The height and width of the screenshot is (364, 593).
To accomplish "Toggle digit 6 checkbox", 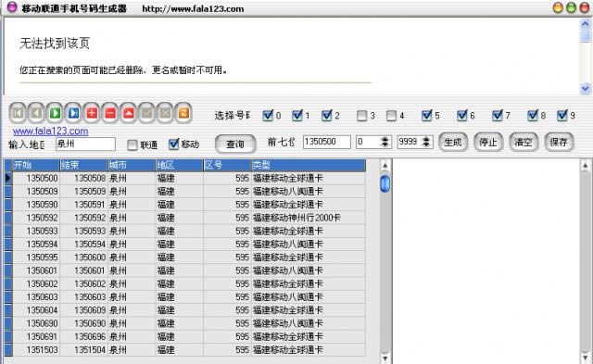I will tap(461, 115).
